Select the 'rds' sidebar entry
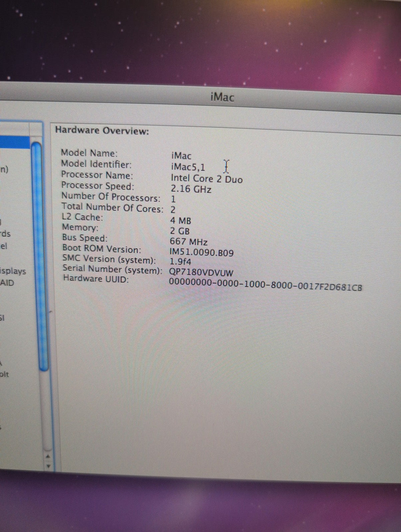 [5, 234]
